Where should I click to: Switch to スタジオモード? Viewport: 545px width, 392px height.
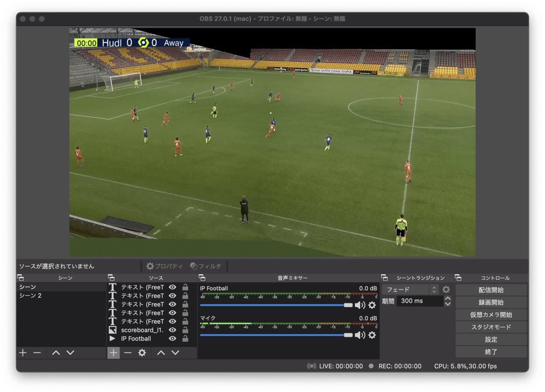click(491, 327)
